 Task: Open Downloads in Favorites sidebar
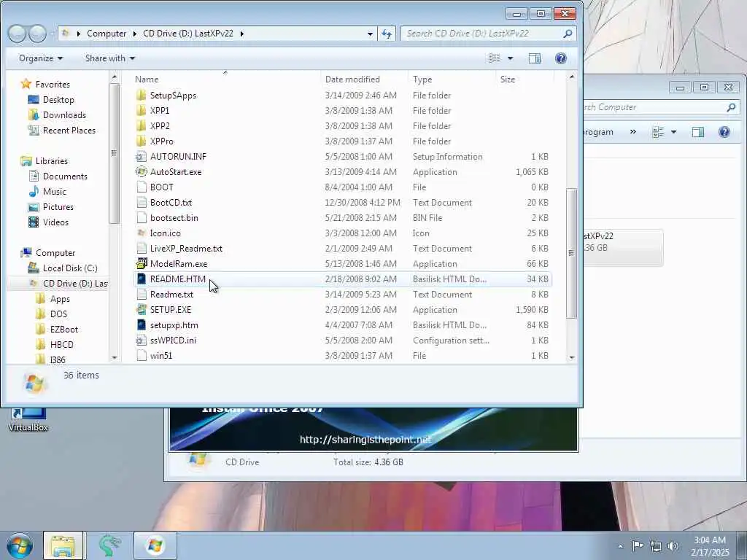point(64,114)
